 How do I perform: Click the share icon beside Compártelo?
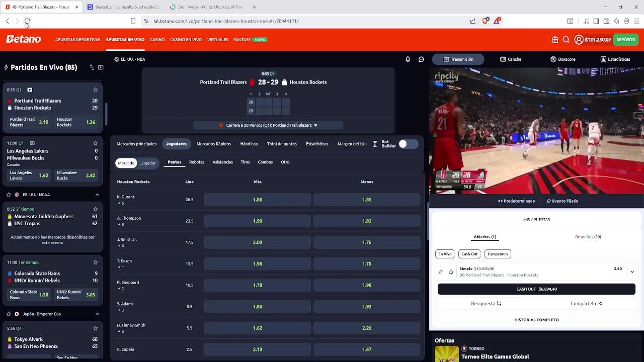tap(600, 304)
